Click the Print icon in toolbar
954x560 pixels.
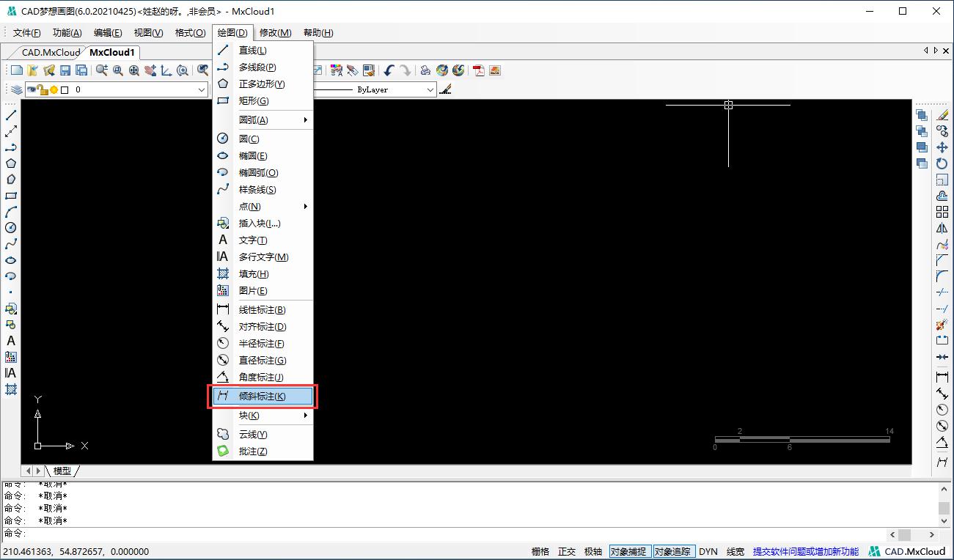425,70
